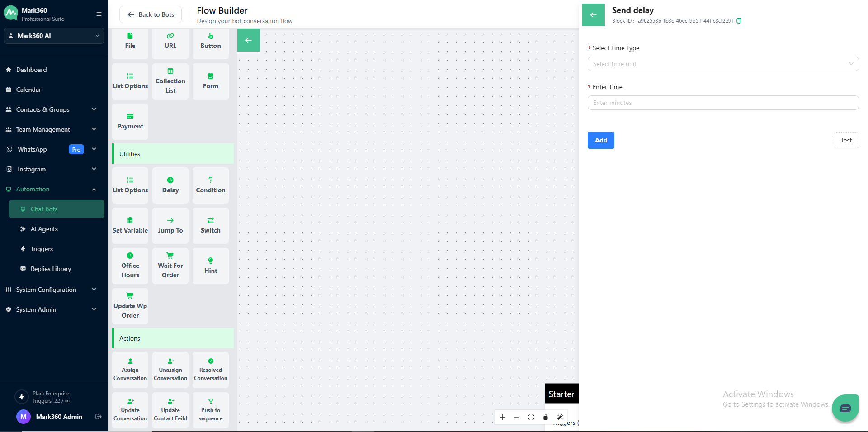Add a Wait For Order block
Viewport: 868px width, 432px height.
[170, 266]
